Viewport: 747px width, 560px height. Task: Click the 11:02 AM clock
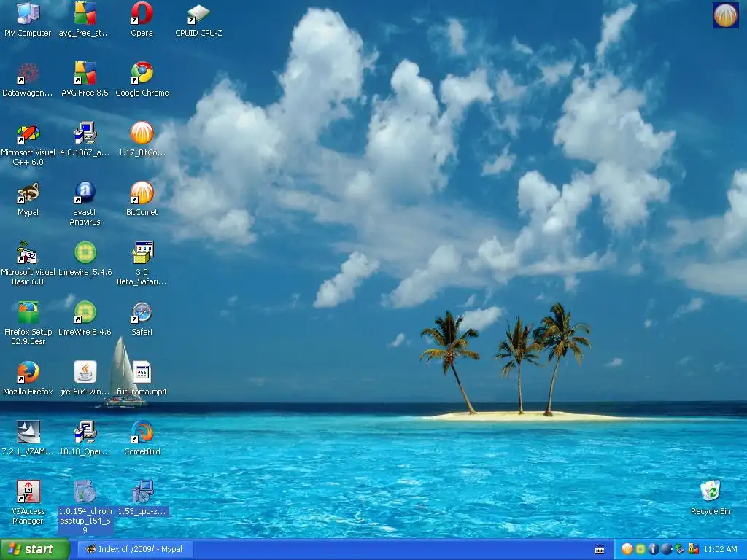(x=720, y=549)
